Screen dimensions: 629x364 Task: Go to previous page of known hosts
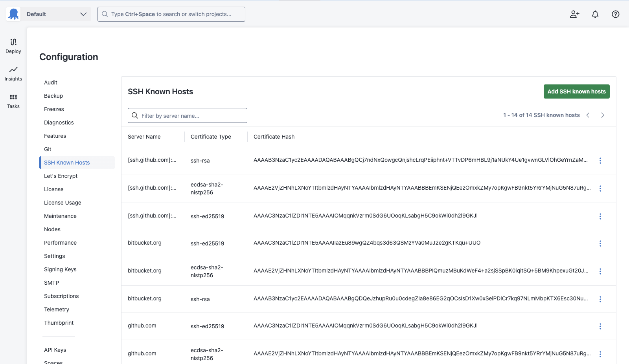pyautogui.click(x=588, y=115)
